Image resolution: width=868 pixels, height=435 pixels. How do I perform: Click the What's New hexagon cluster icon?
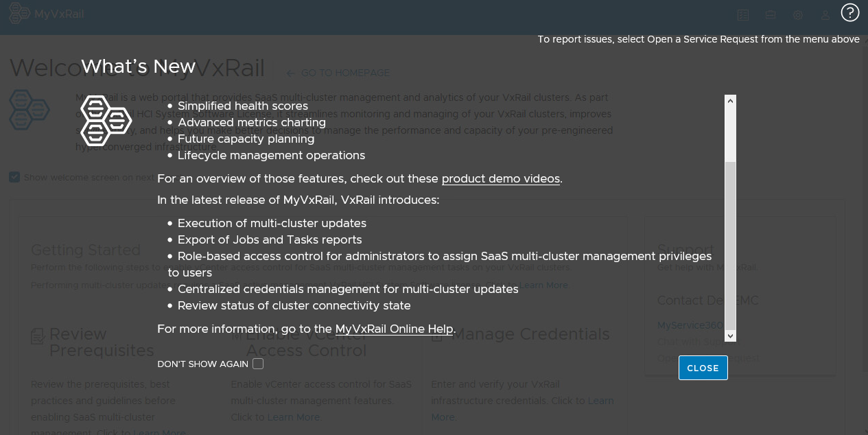point(106,120)
